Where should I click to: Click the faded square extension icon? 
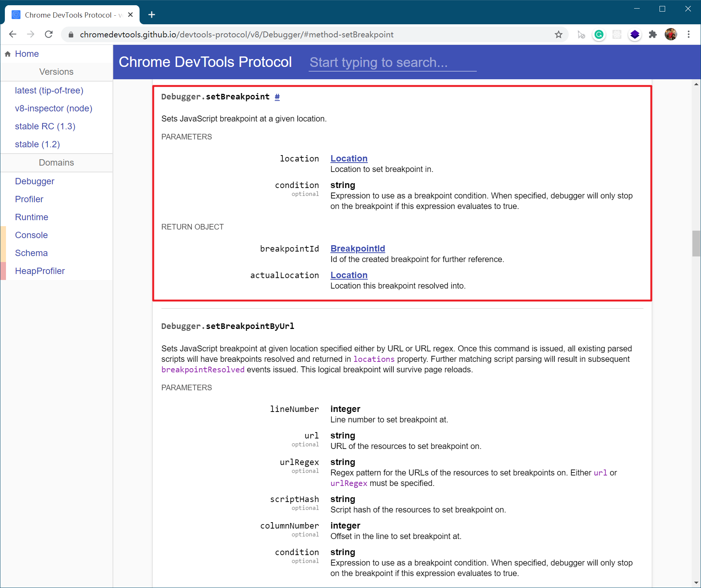(x=617, y=35)
